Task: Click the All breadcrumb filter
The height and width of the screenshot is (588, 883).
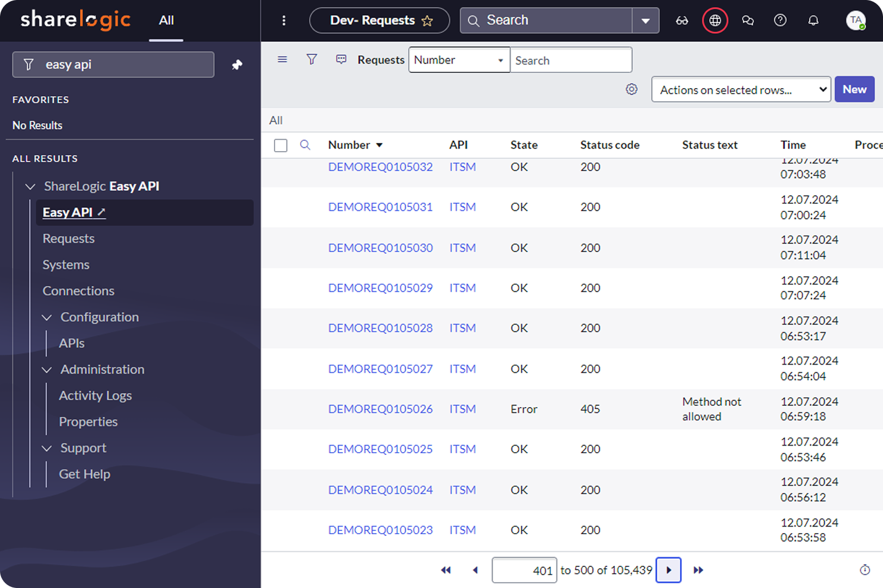Action: click(276, 120)
